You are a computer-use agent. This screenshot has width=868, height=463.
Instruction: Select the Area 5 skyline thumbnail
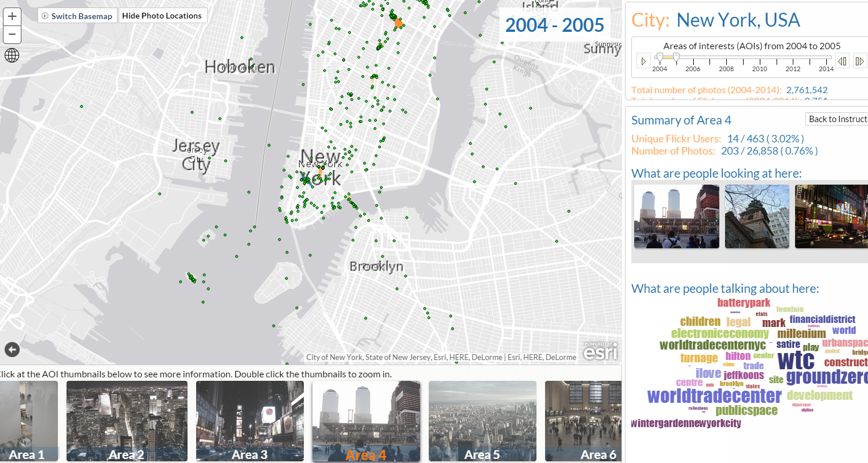tap(482, 421)
